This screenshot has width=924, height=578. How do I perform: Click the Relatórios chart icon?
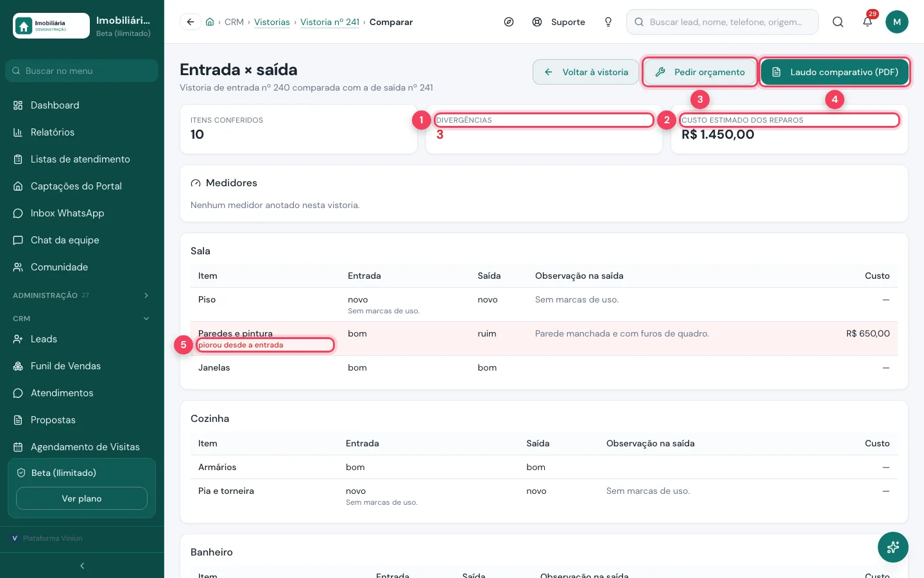coord(18,132)
